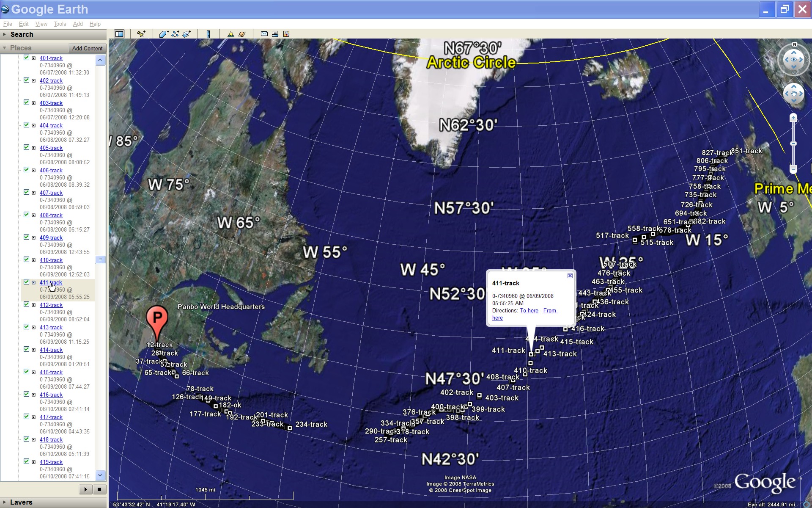Uncheck the 413-track checkbox
This screenshot has width=812, height=508.
[26, 327]
